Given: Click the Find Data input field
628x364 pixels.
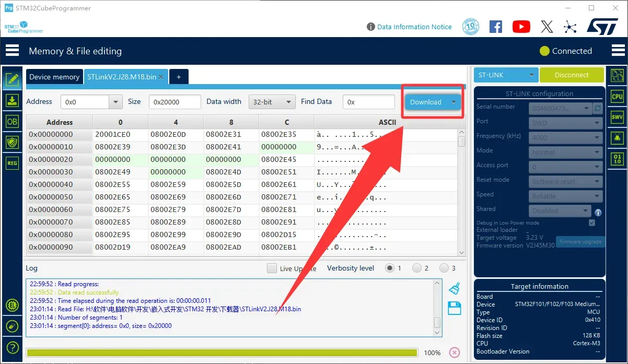Looking at the screenshot, I should (x=369, y=102).
